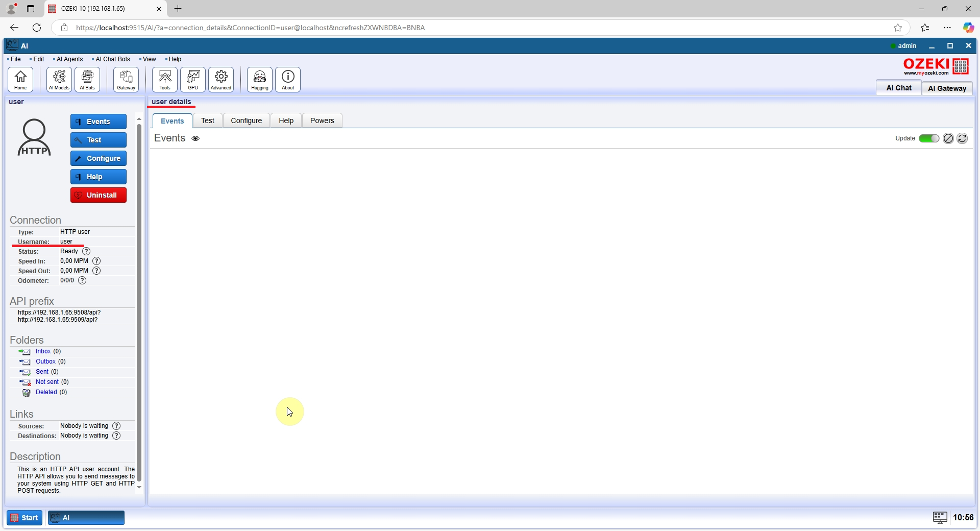This screenshot has width=980, height=531.
Task: Open the Home toolbar icon
Action: point(20,79)
